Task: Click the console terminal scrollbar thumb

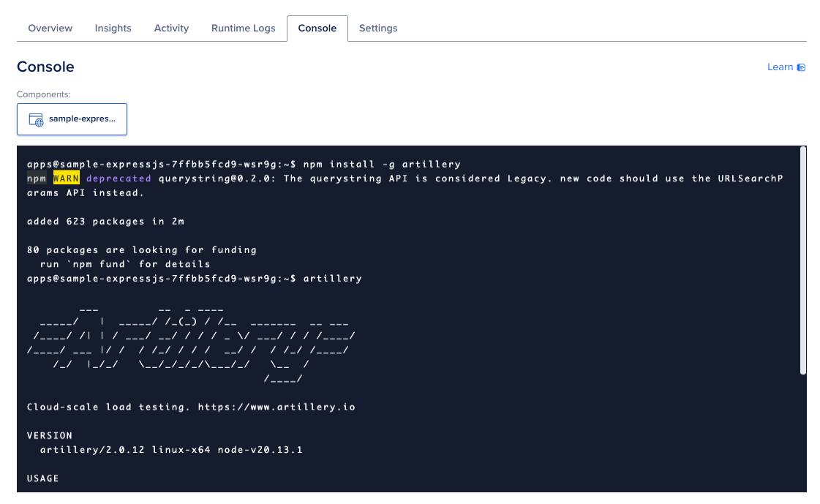Action: point(802,260)
